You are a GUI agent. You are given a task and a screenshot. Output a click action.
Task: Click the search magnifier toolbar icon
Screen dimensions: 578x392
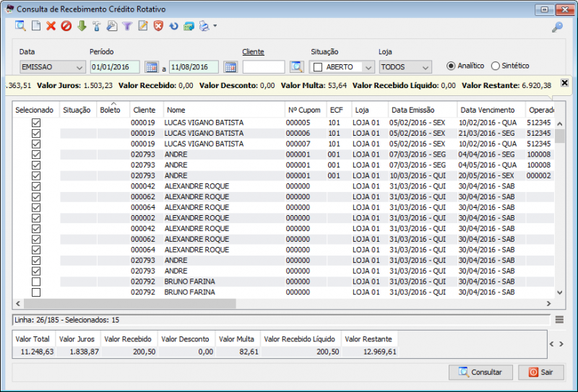[20, 26]
